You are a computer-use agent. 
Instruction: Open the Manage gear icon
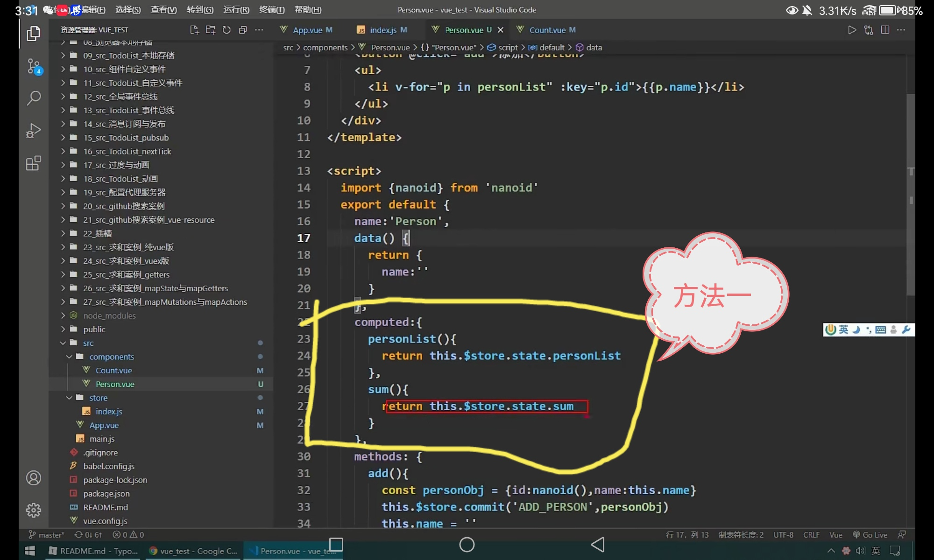pos(34,510)
